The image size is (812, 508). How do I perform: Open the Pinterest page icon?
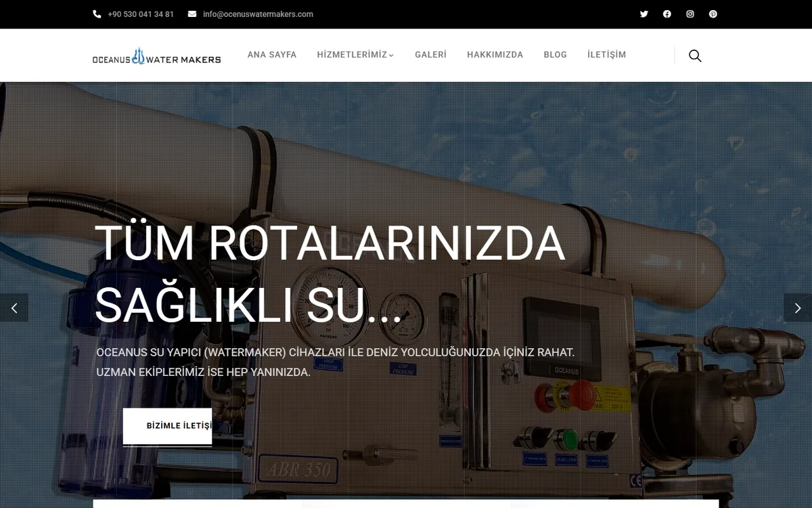713,14
